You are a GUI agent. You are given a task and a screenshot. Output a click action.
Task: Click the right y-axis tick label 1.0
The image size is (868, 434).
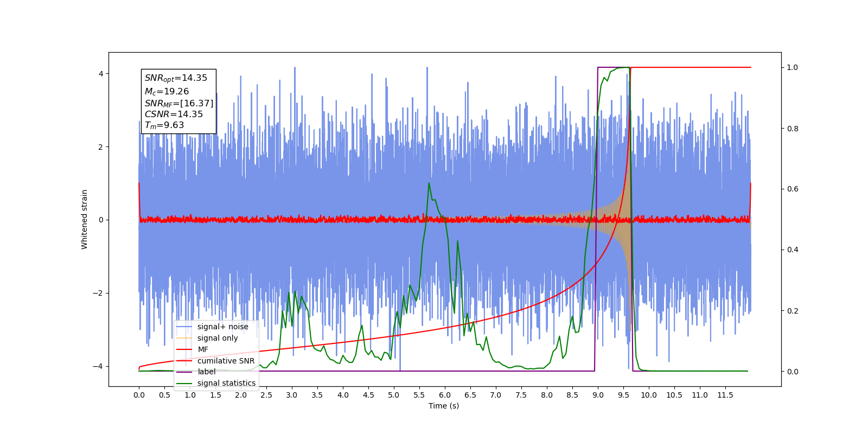(793, 67)
